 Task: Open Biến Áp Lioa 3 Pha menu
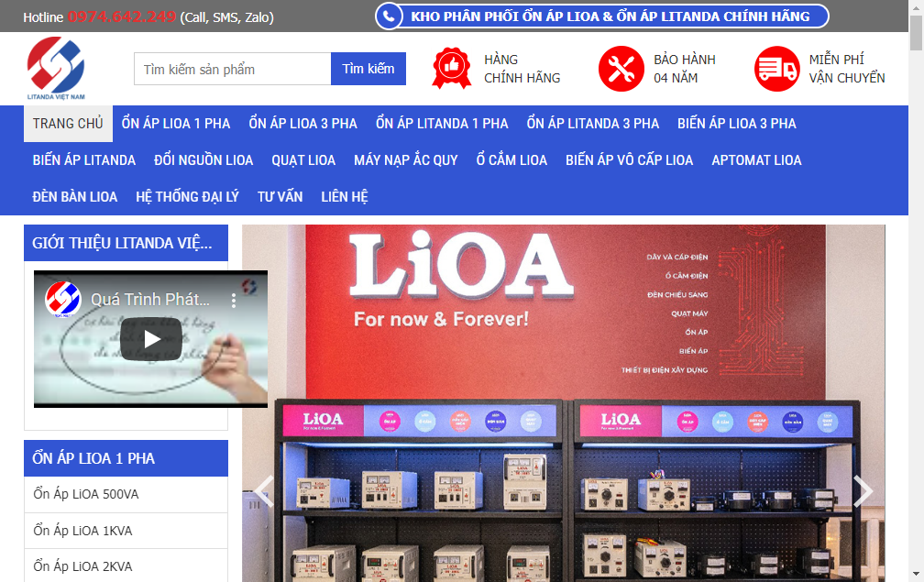point(737,124)
